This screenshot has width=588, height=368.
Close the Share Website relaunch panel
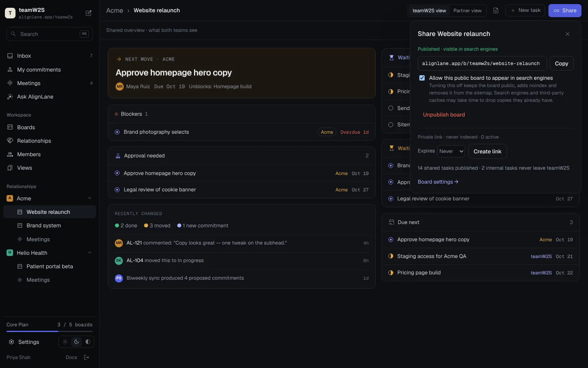(x=568, y=34)
